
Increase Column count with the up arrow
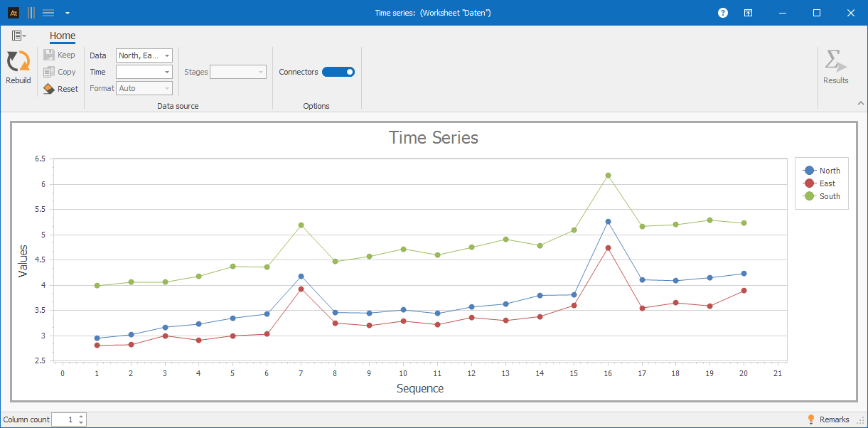click(81, 417)
